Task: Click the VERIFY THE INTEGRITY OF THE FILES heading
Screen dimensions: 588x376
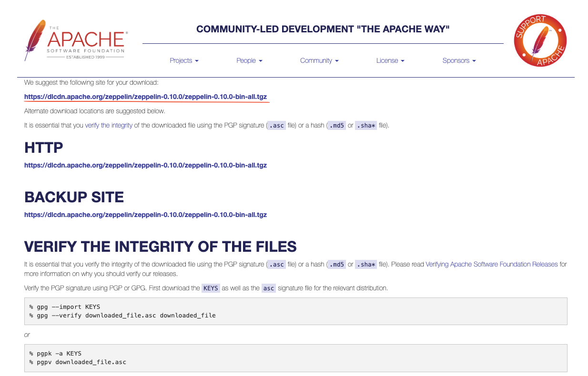Action: [x=161, y=247]
